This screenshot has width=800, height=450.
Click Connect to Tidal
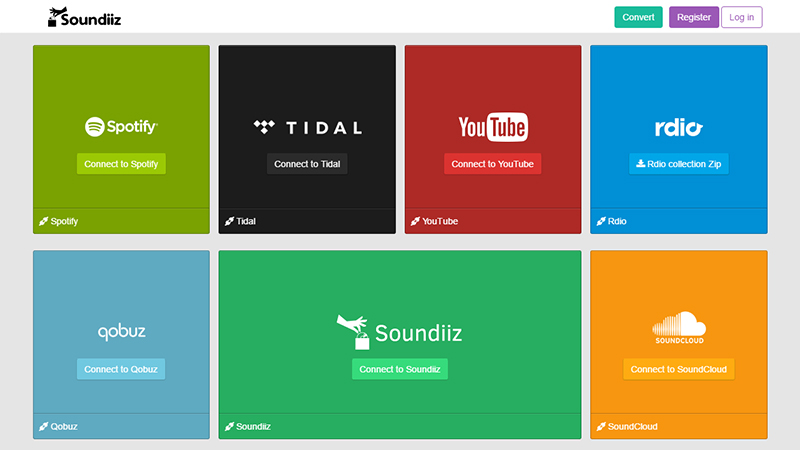pyautogui.click(x=307, y=164)
